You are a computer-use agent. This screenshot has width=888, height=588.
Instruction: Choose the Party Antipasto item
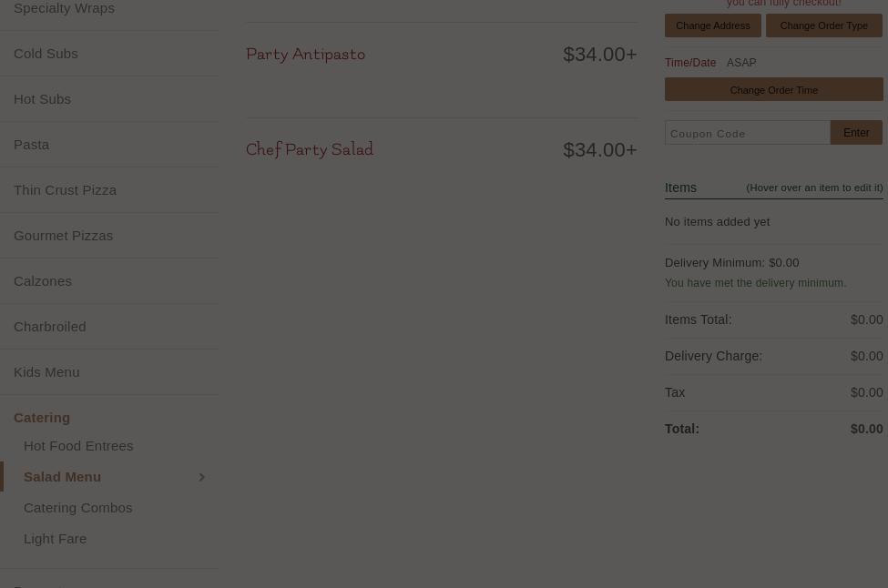305,55
